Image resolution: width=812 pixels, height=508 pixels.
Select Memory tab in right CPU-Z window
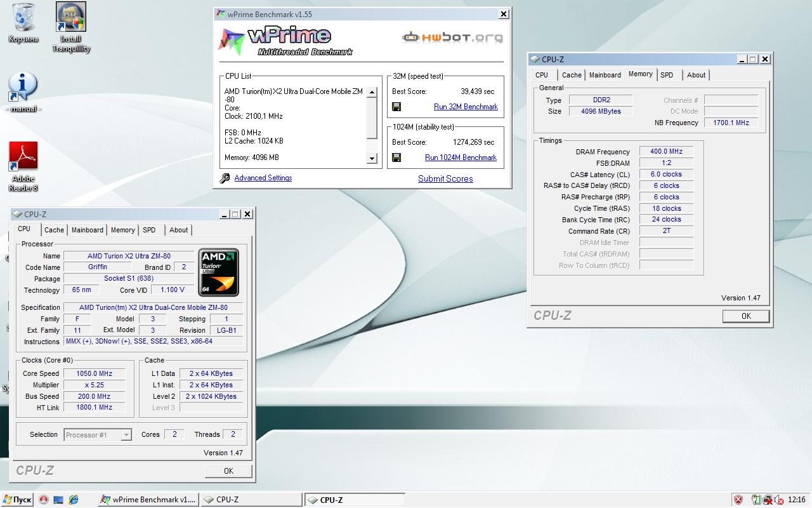641,74
